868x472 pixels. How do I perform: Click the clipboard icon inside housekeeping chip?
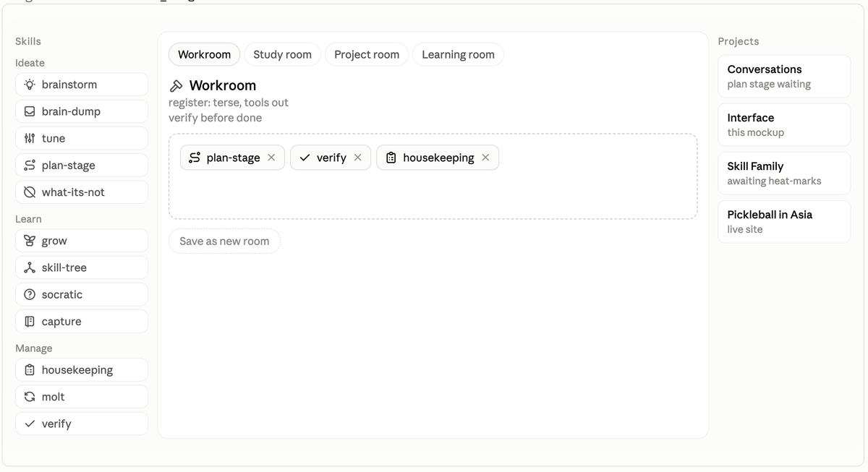391,158
